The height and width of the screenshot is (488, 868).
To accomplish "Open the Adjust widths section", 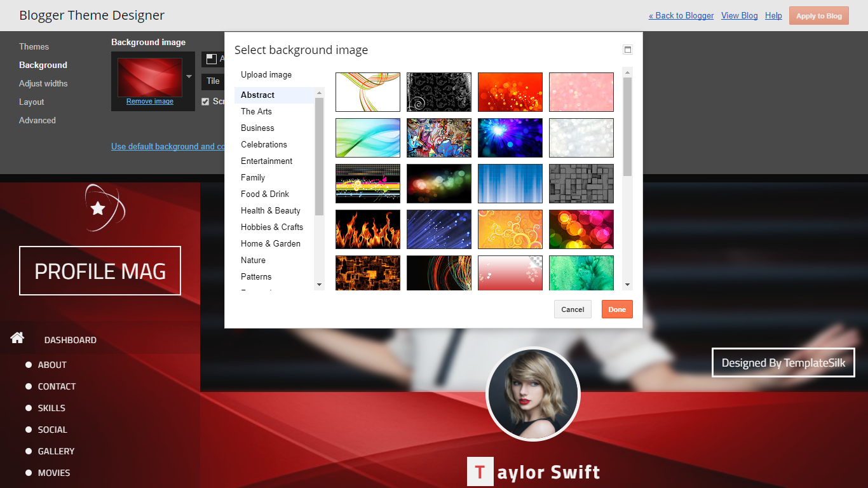I will tap(43, 83).
